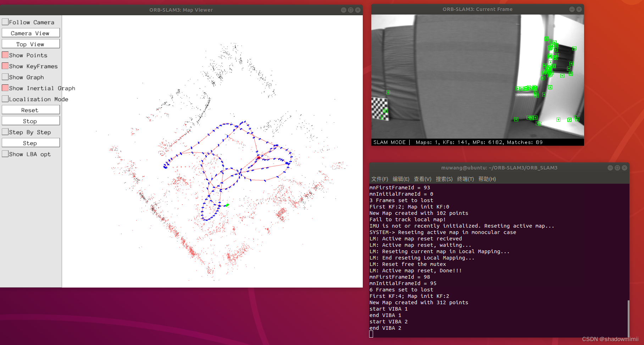The width and height of the screenshot is (644, 345).
Task: Click the 'MPs: 6182' status text
Action: tap(488, 142)
